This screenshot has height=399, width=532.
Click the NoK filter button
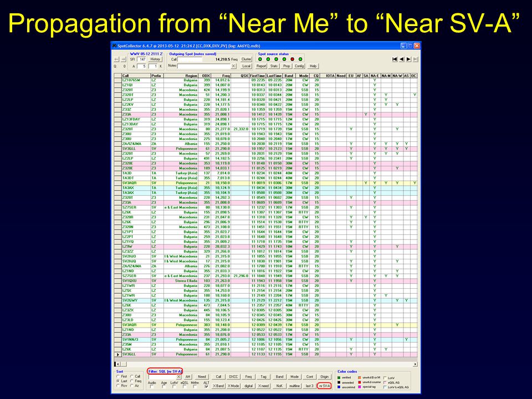[279, 386]
